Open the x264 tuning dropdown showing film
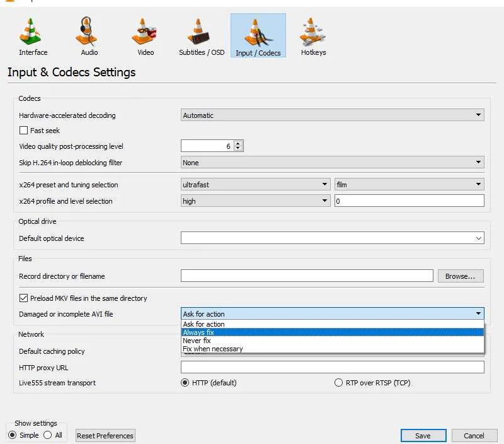The image size is (504, 444). [x=409, y=185]
